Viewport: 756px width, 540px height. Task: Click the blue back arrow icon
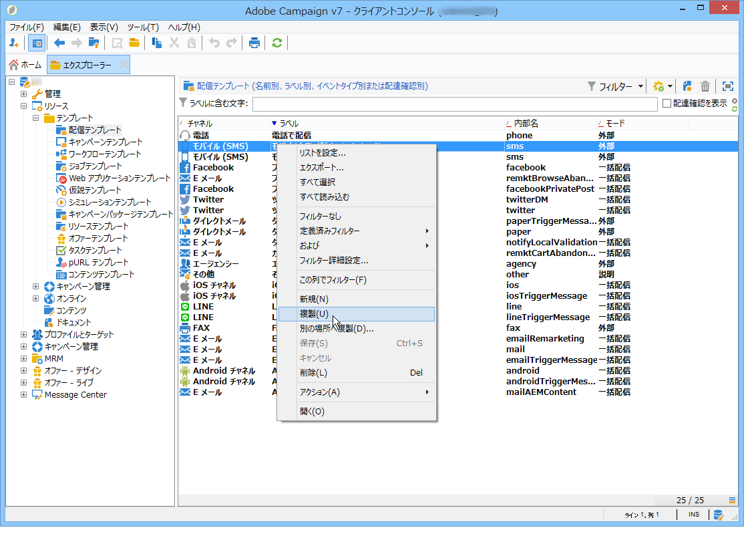pos(59,43)
